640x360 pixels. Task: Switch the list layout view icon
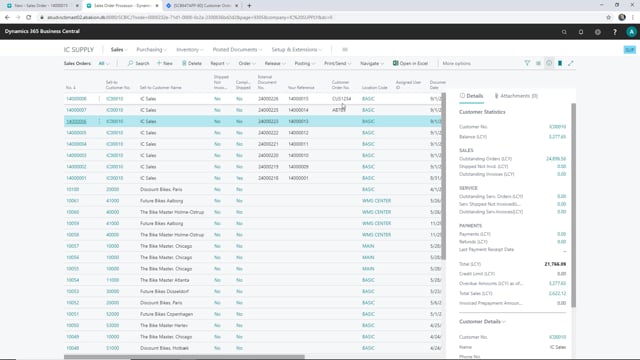(538, 63)
